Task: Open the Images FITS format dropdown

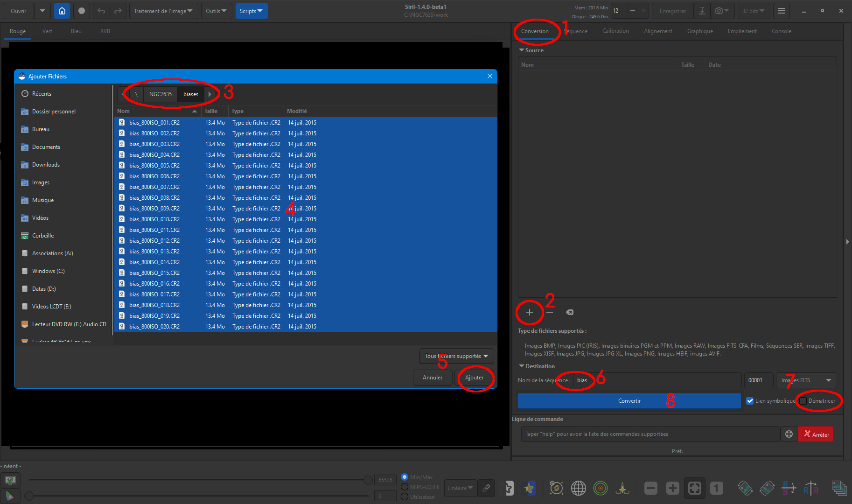Action: (x=806, y=380)
